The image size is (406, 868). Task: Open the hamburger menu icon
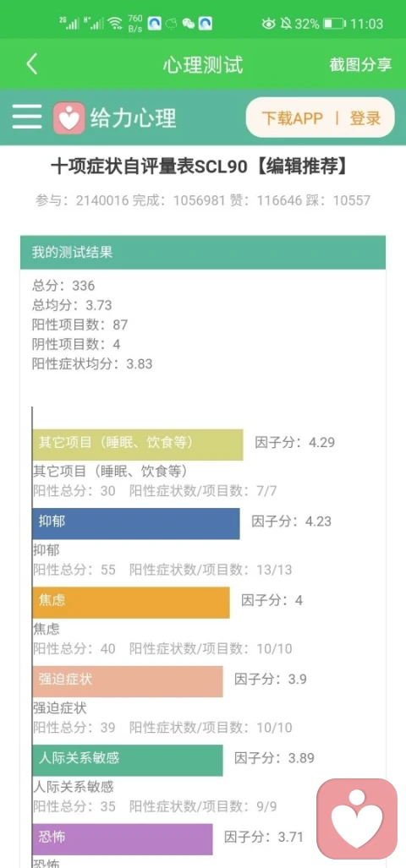coord(27,117)
